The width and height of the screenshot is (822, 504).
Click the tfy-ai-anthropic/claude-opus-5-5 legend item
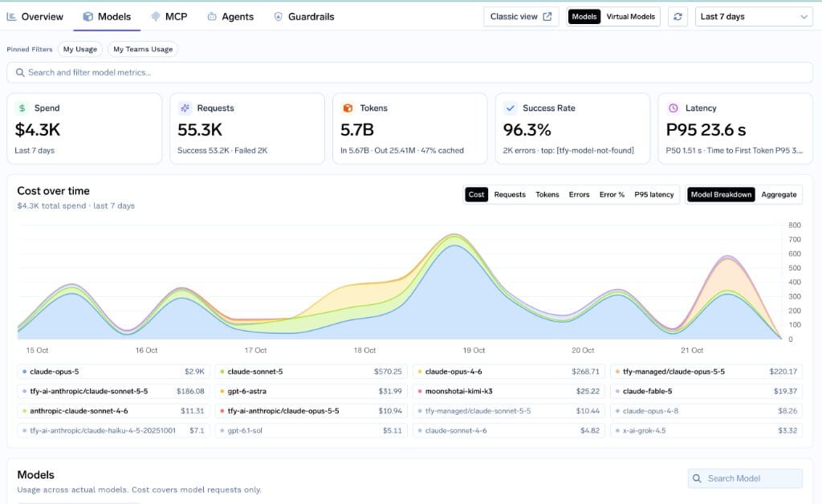311,411
